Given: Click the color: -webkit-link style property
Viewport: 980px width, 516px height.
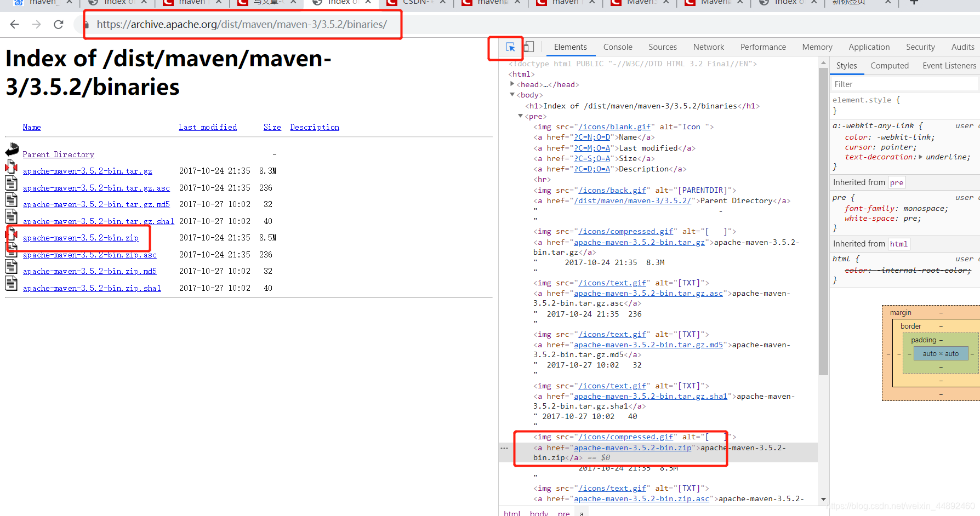Looking at the screenshot, I should click(890, 137).
